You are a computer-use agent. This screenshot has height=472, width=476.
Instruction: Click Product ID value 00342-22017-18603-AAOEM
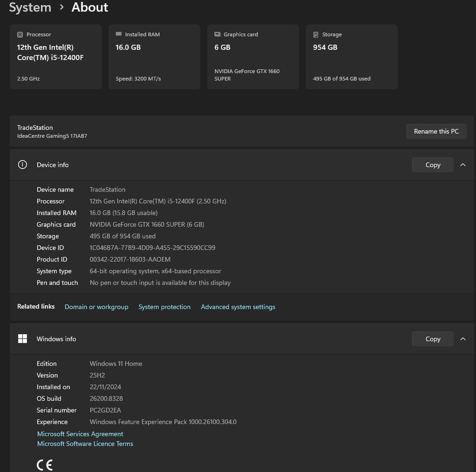coord(130,259)
